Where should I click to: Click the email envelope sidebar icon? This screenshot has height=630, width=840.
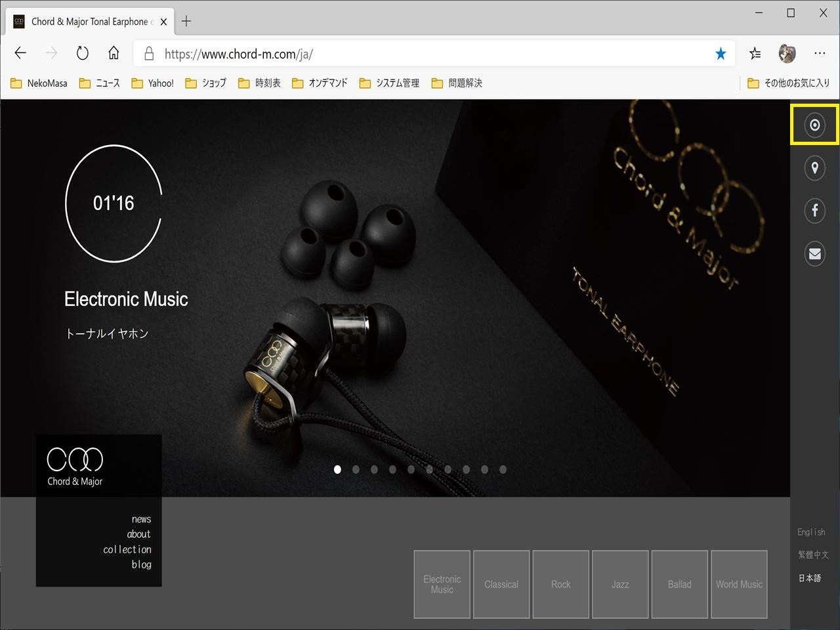814,253
